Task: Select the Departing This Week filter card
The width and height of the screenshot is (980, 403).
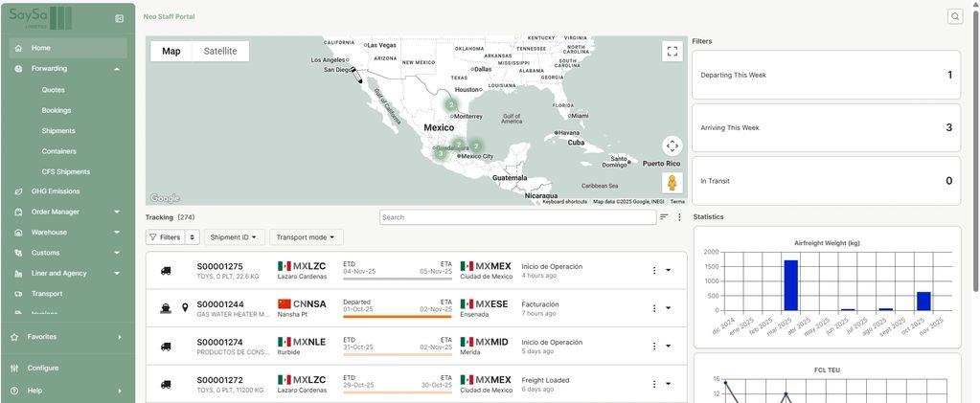Action: pos(825,75)
